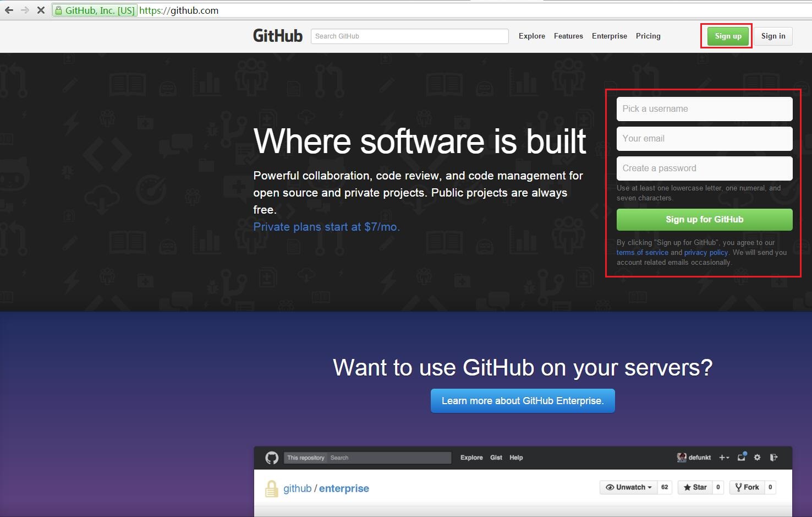812x517 pixels.
Task: Click the Octocat icon in the Enterprise preview
Action: click(272, 458)
